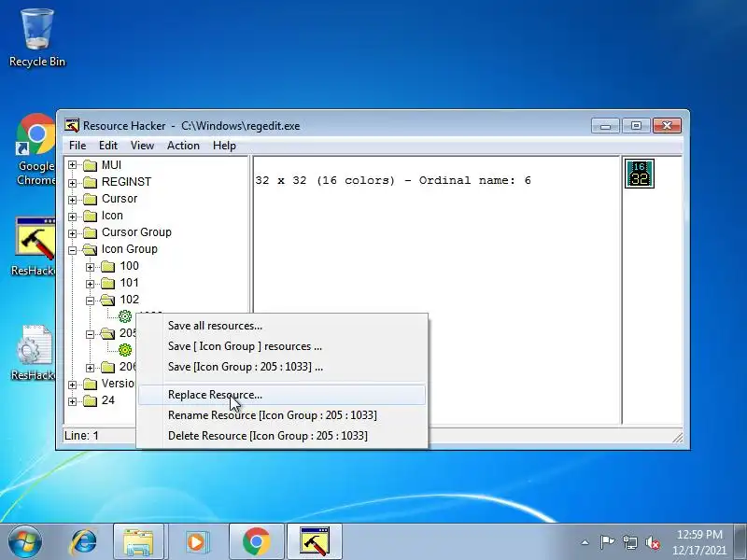Open the Windows Start orb

click(25, 541)
